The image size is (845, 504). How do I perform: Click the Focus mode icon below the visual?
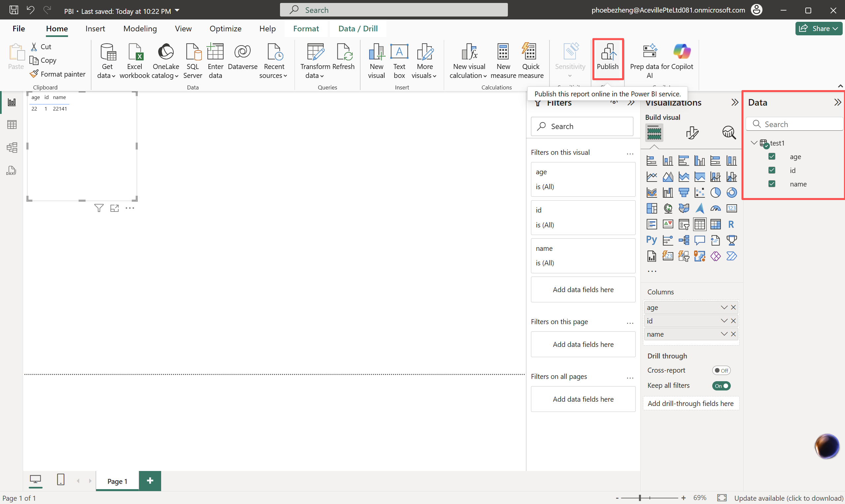click(x=115, y=208)
